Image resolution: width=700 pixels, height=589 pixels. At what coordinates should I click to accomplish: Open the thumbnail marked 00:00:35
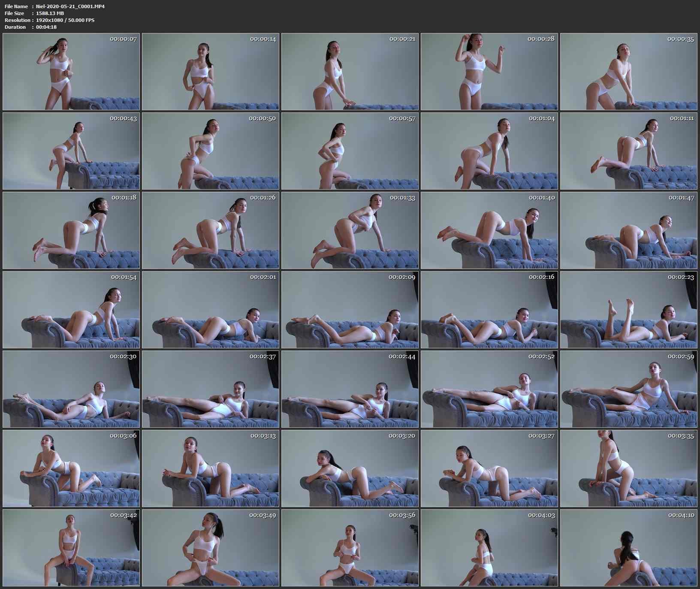(628, 72)
